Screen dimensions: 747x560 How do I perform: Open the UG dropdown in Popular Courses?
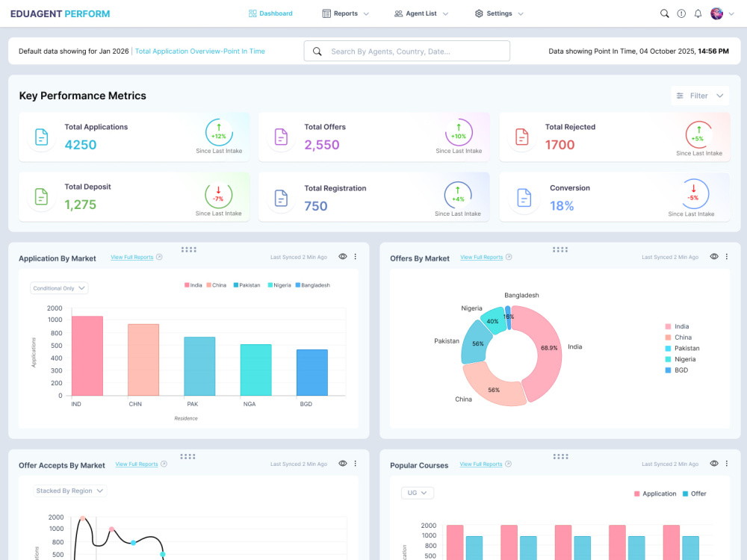418,493
